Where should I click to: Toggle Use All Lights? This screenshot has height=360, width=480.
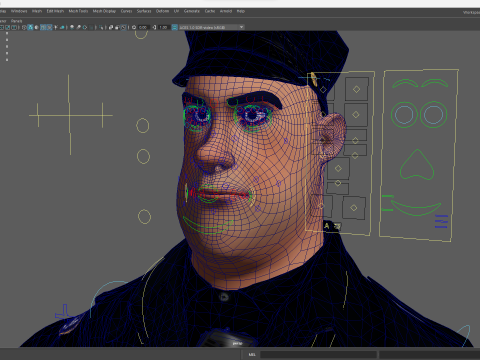56,27
